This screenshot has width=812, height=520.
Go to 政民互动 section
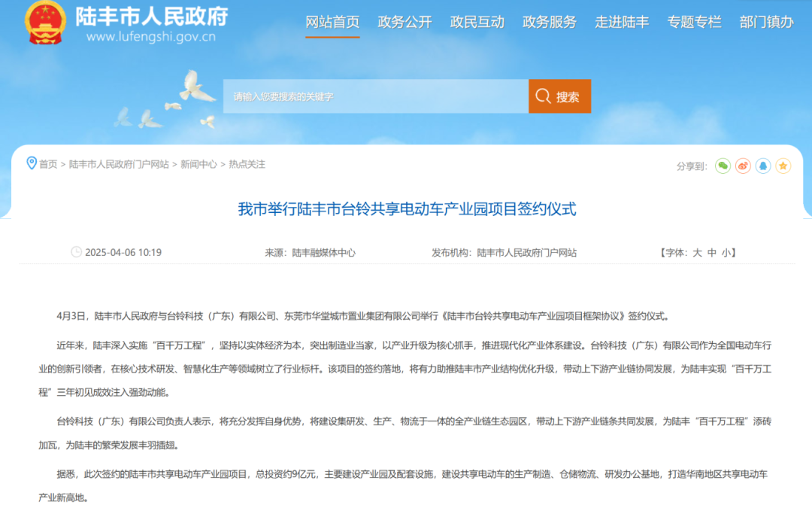coord(477,23)
